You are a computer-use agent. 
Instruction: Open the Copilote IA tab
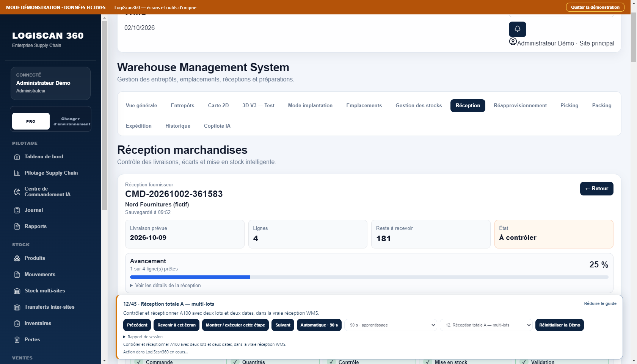click(x=217, y=126)
